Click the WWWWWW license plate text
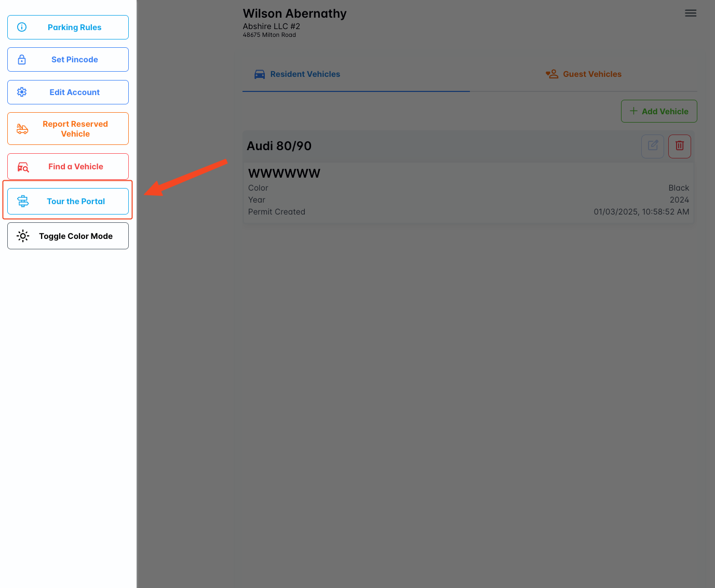 pyautogui.click(x=284, y=173)
